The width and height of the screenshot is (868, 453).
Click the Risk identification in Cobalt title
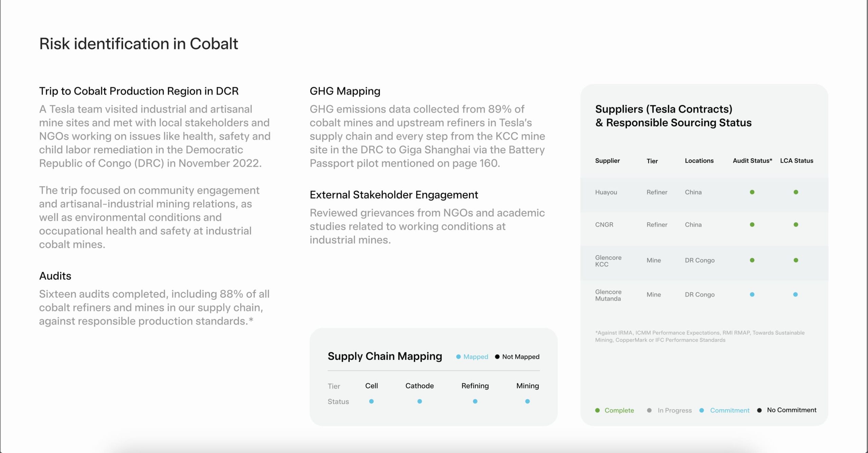(x=139, y=44)
